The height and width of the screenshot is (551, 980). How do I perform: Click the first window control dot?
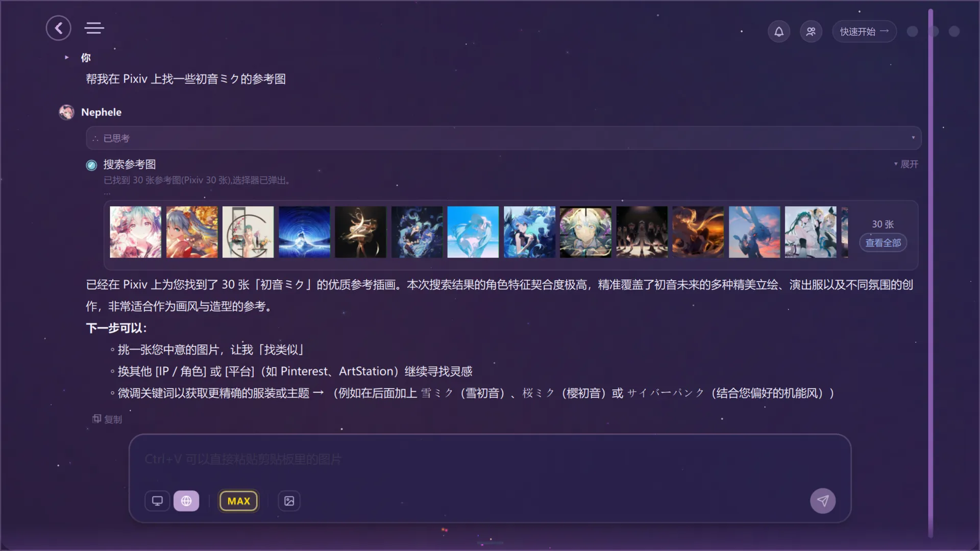[x=912, y=32]
